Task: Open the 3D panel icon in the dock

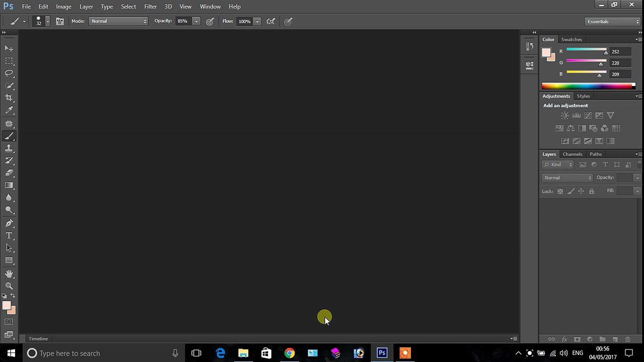Action: pos(529,65)
